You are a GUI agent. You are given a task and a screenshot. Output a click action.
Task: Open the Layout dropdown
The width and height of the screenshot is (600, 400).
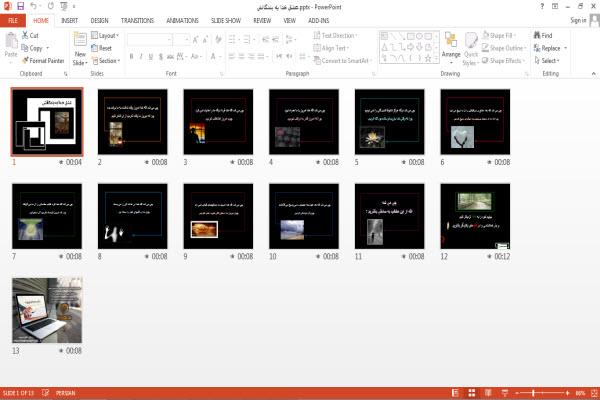tap(105, 35)
